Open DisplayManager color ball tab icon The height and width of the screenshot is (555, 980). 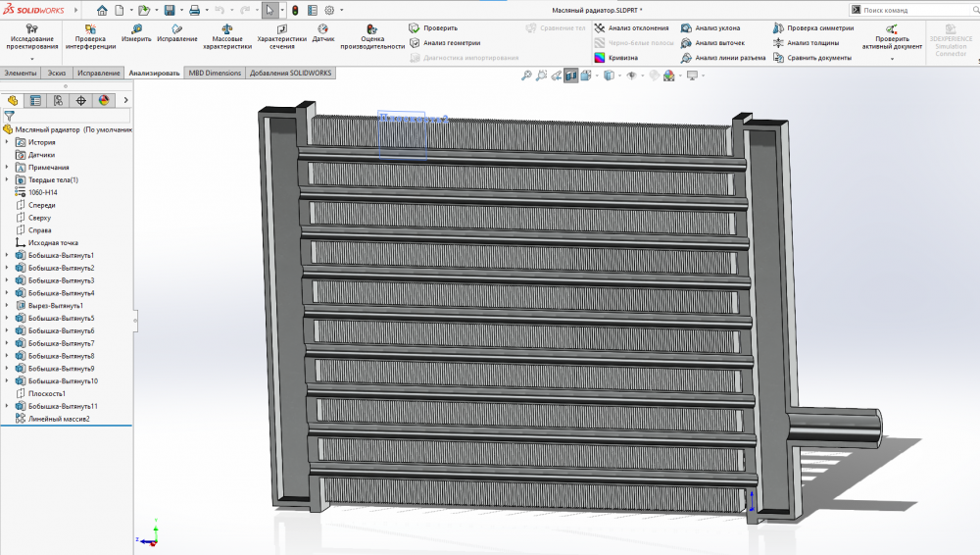[104, 100]
